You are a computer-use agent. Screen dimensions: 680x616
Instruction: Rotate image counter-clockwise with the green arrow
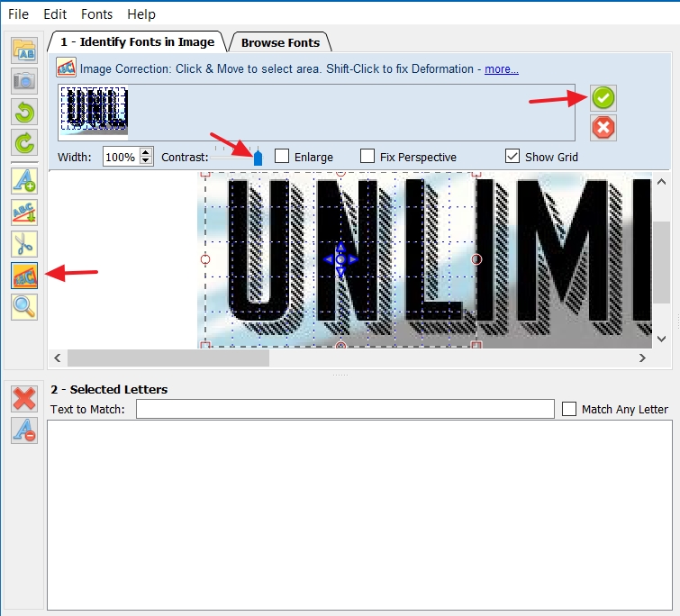[24, 113]
